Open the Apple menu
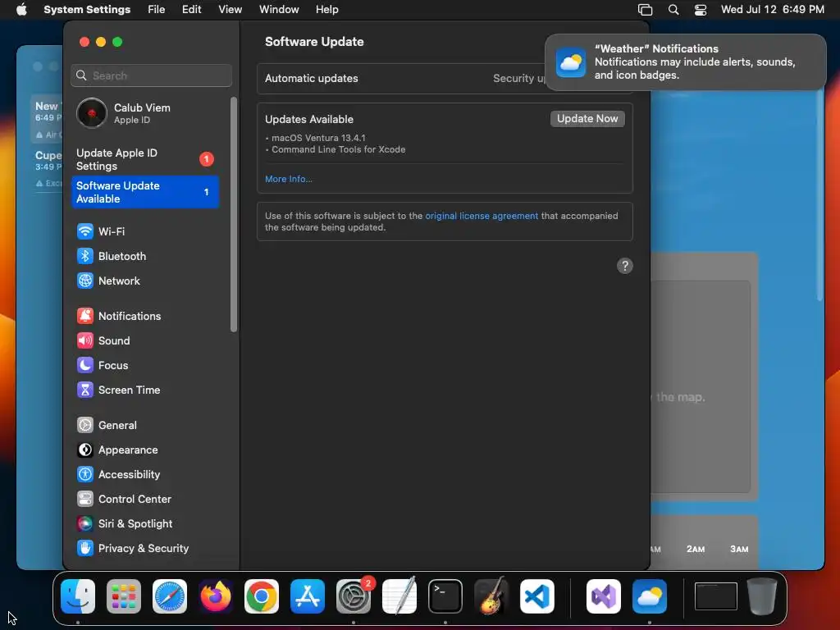Viewport: 840px width, 630px height. click(x=21, y=10)
